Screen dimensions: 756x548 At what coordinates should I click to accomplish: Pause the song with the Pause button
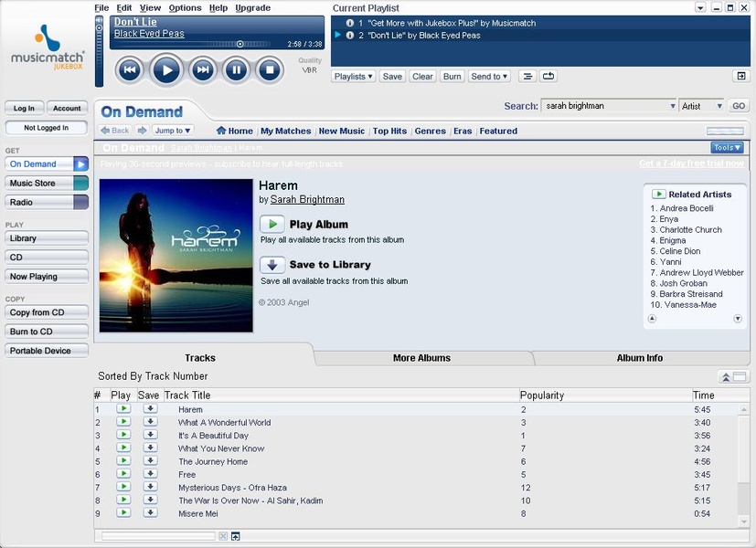coord(236,69)
